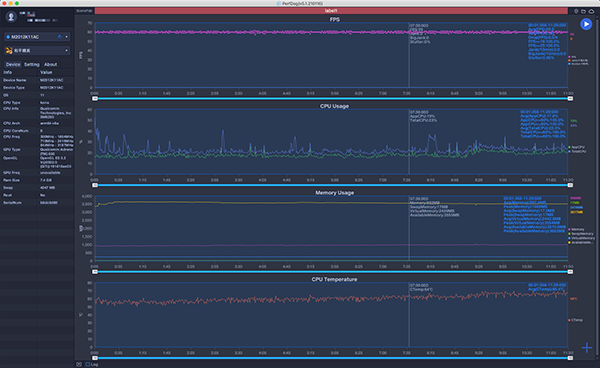This screenshot has height=368, width=600.
Task: Switch to the About tab
Action: [50, 64]
